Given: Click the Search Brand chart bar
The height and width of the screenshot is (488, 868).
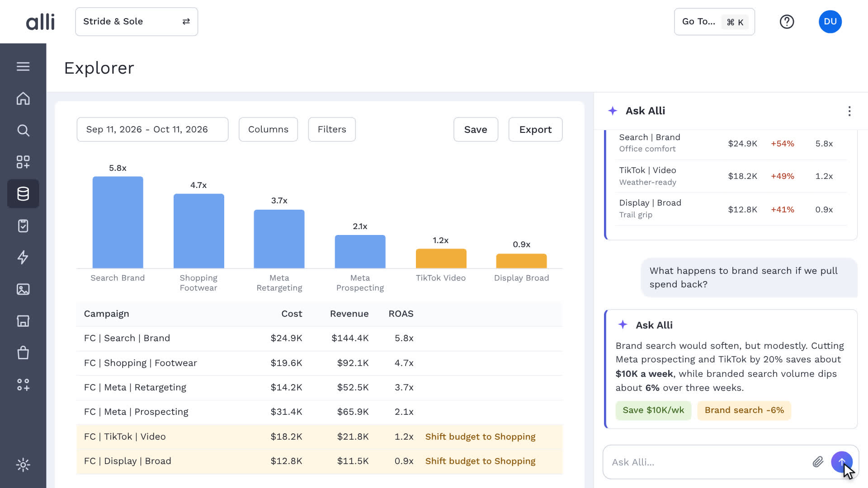Looking at the screenshot, I should click(x=118, y=222).
